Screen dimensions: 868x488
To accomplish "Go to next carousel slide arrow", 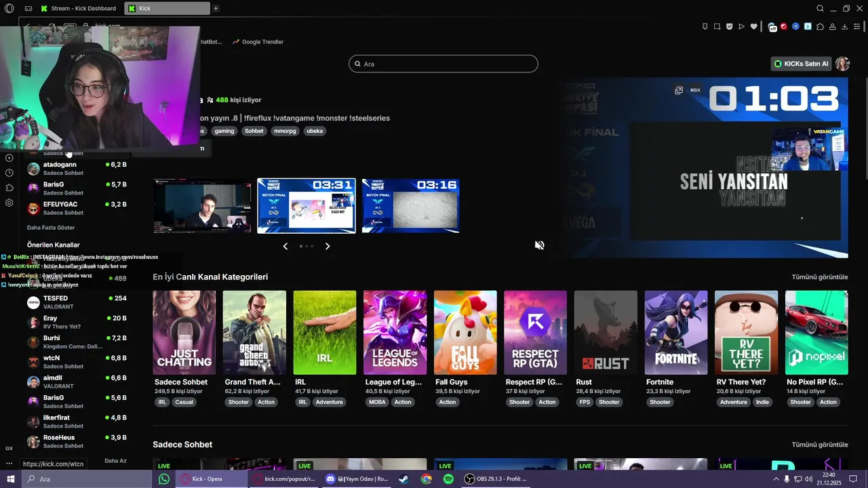I will point(328,246).
